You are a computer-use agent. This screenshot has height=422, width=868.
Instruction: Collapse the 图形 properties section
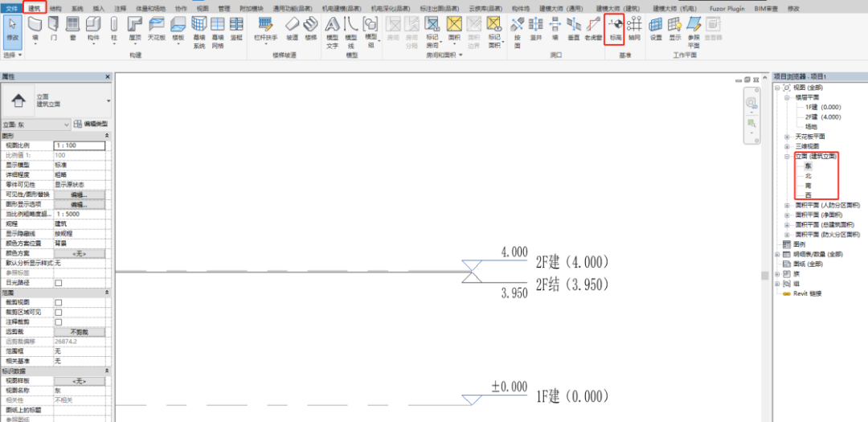point(106,136)
